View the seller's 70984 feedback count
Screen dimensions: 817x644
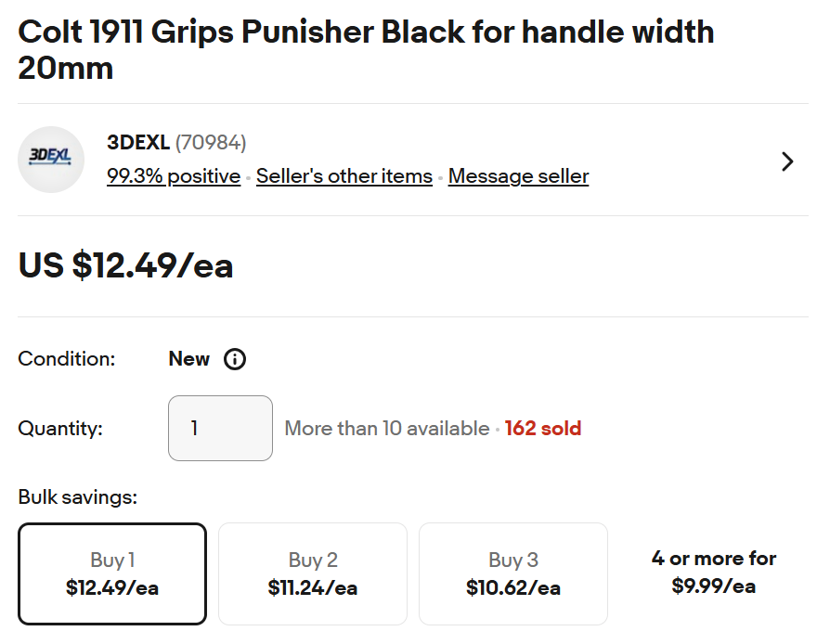[x=211, y=143]
